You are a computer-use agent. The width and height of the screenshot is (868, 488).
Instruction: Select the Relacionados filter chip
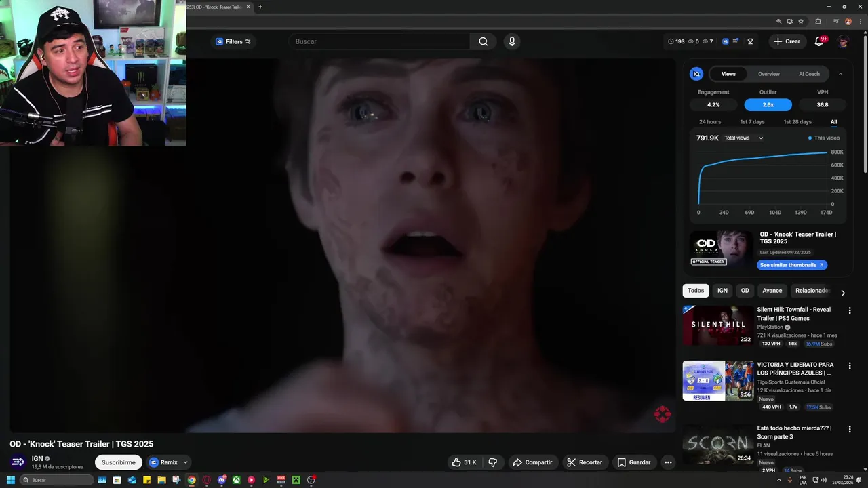point(812,291)
